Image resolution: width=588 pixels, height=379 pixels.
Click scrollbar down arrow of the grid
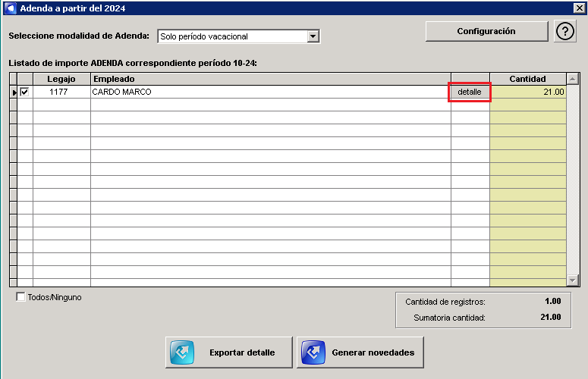572,280
